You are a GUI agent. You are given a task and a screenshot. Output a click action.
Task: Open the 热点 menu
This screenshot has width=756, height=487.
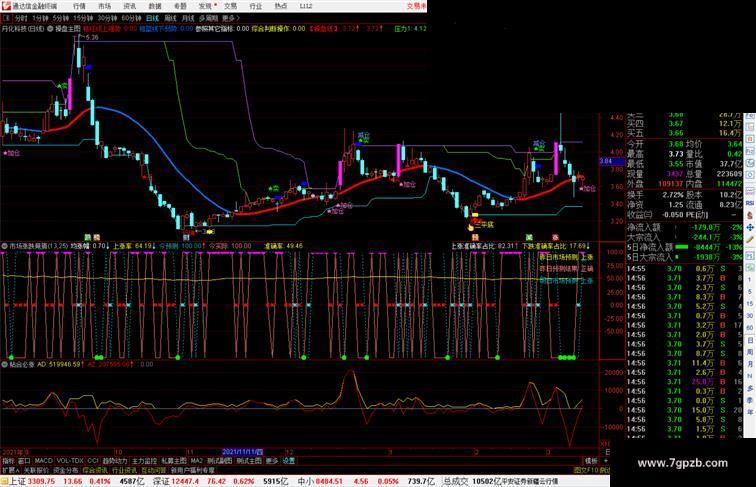tap(281, 6)
